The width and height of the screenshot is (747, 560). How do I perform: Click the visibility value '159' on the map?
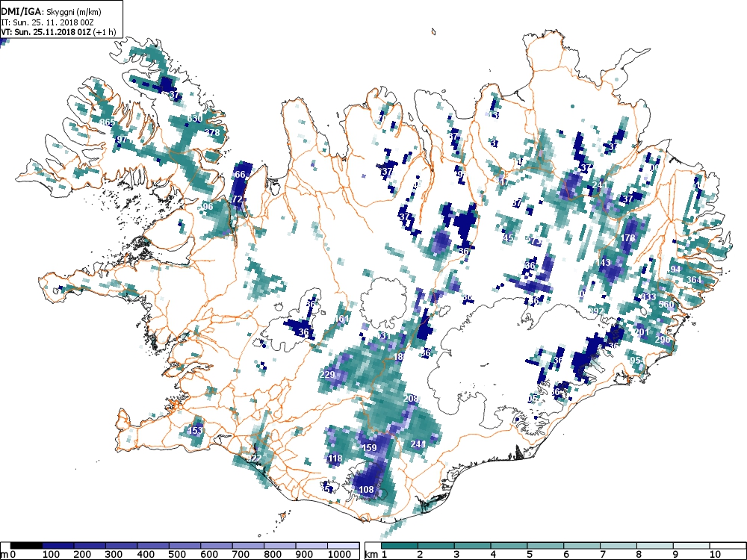(369, 447)
